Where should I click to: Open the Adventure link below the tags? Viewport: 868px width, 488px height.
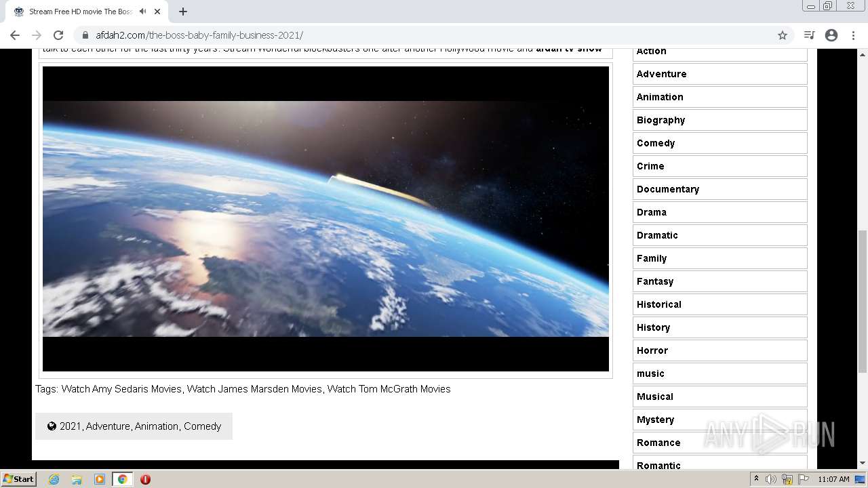[x=108, y=426]
